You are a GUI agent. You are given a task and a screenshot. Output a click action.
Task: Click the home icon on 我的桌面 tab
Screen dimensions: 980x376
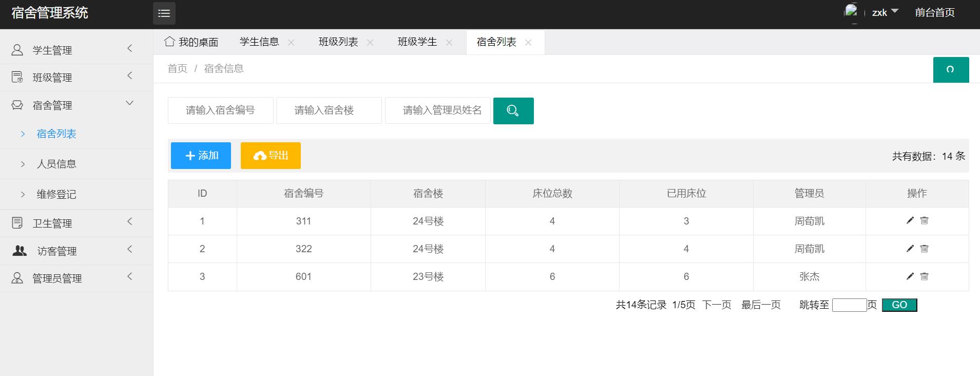point(169,42)
